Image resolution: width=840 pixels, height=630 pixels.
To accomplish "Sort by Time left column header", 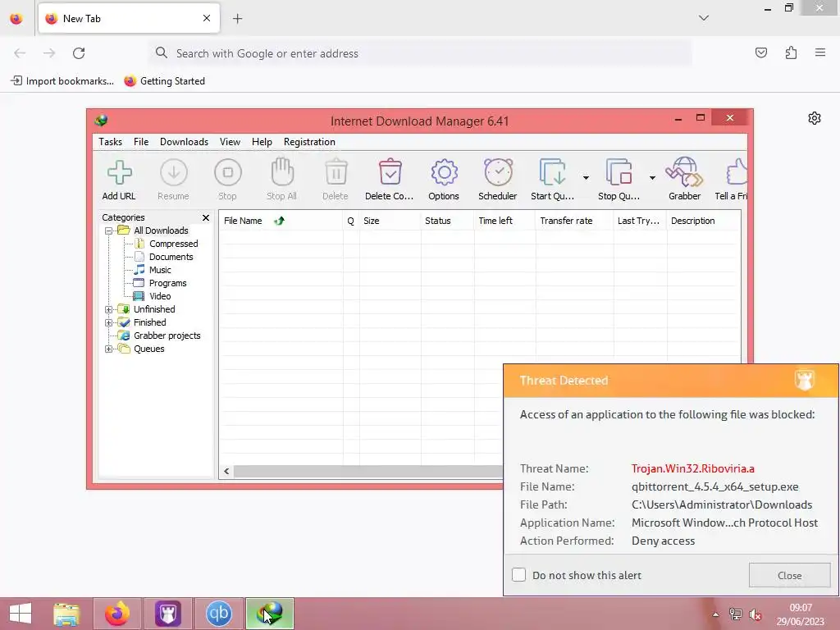I will pos(504,221).
